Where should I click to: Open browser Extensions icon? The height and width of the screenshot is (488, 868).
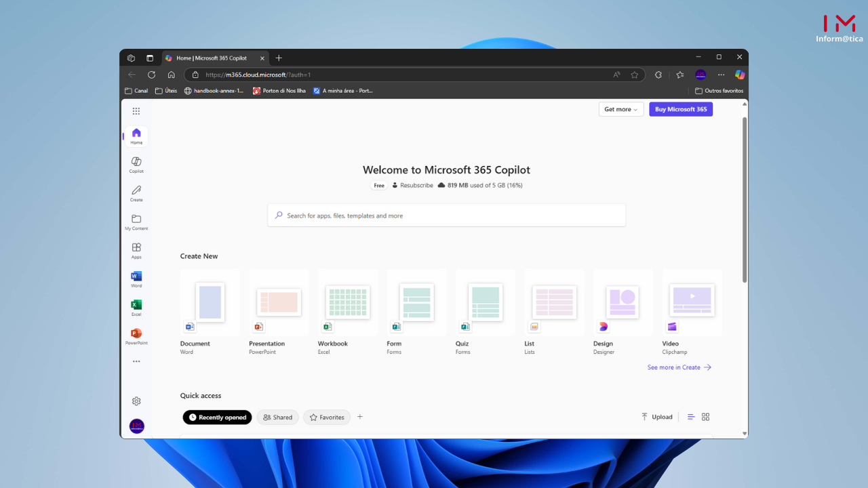coord(658,75)
